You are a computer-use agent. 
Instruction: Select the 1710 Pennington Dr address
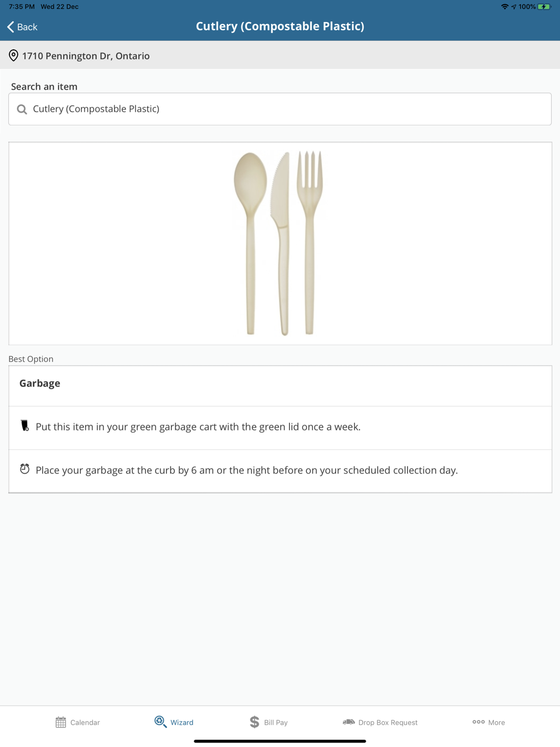[x=86, y=56]
